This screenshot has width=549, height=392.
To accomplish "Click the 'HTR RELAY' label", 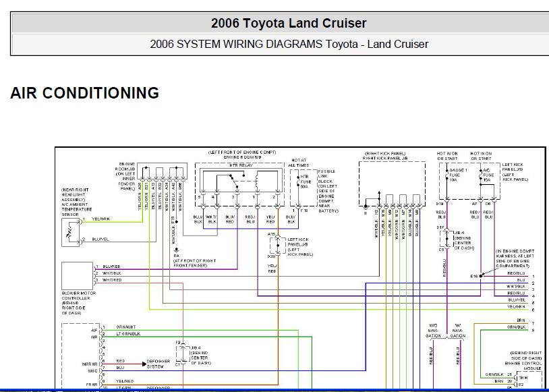I will (x=241, y=165).
